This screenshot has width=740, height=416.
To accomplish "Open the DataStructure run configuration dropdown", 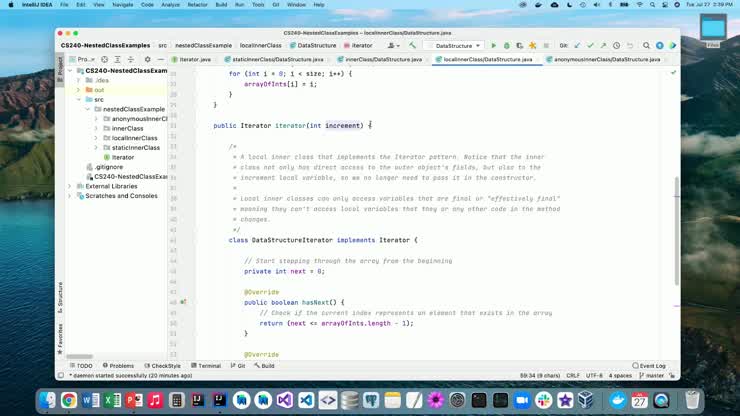I will pos(454,46).
